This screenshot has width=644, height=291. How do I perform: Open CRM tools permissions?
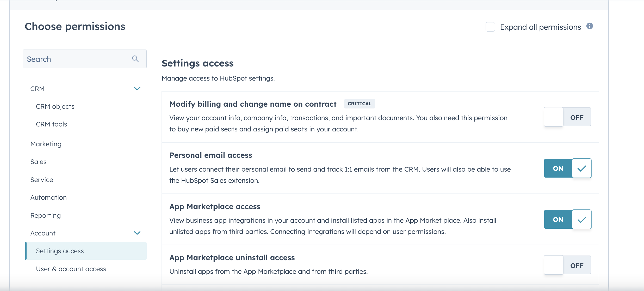point(52,124)
